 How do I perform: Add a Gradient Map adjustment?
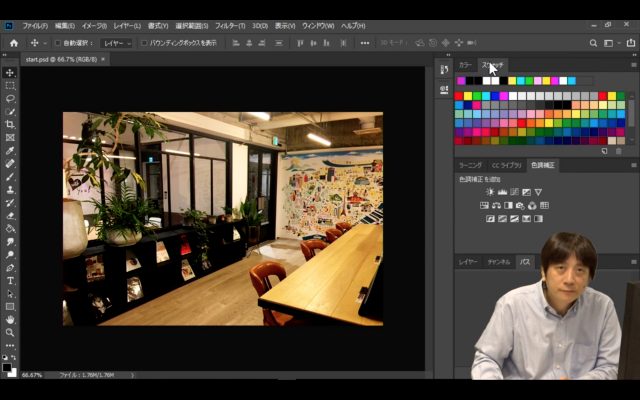coord(538,219)
